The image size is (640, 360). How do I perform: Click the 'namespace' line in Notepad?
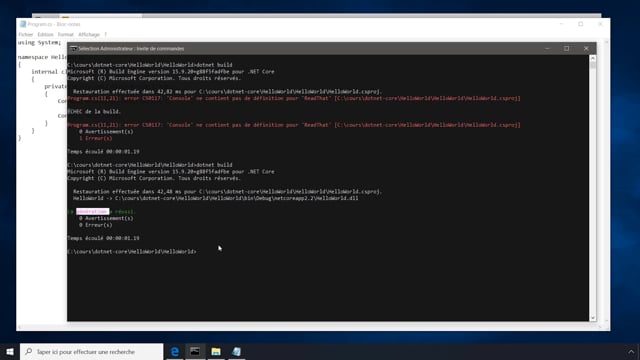42,57
